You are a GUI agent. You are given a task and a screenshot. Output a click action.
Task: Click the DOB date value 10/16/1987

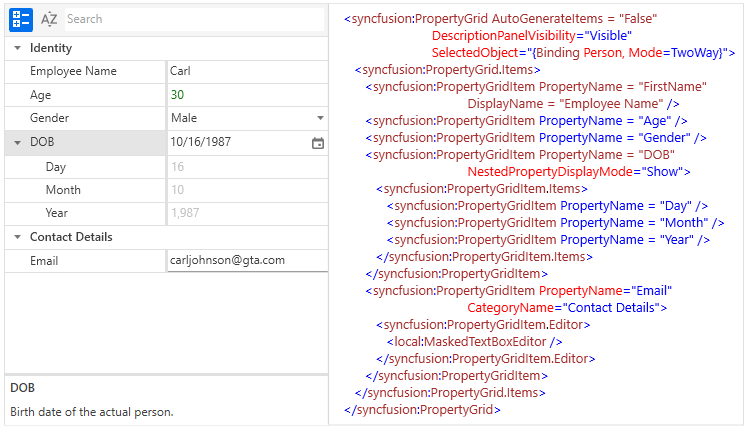[236, 142]
